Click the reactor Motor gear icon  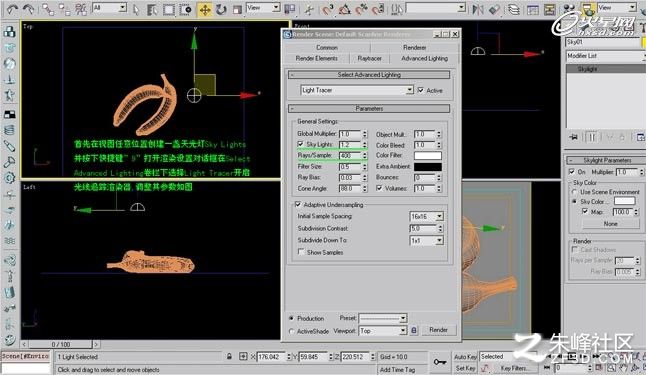click(9, 178)
